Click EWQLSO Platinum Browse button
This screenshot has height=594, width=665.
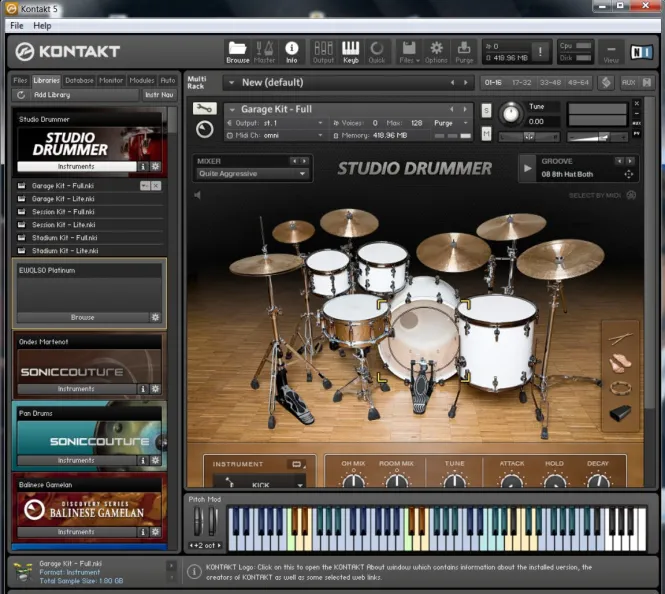point(83,317)
